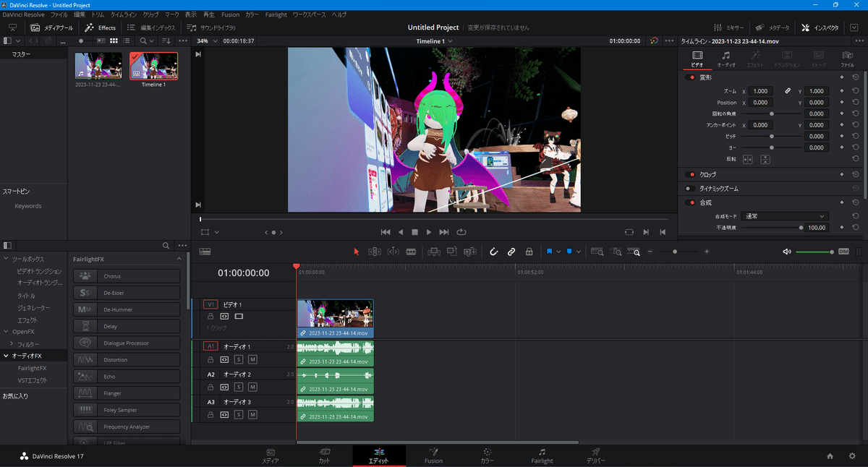Screen dimensions: 868x467
Task: Jump to first frame of the timeline
Action: click(x=386, y=232)
